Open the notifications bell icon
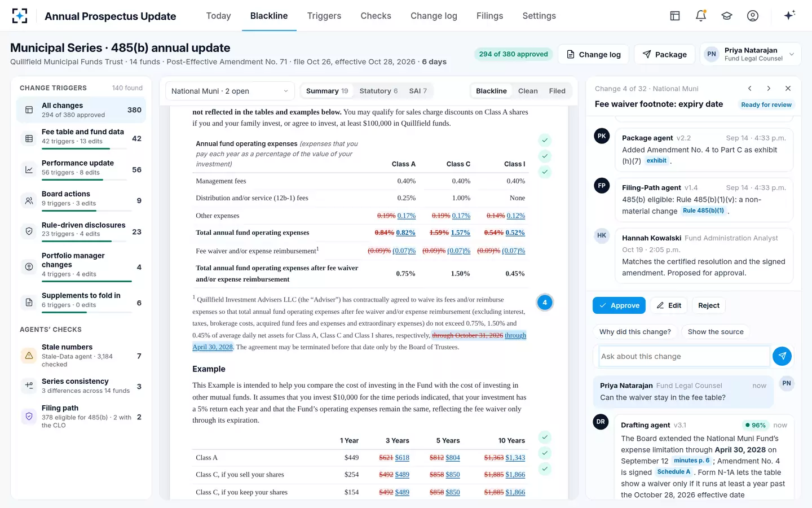The image size is (812, 508). pyautogui.click(x=701, y=16)
